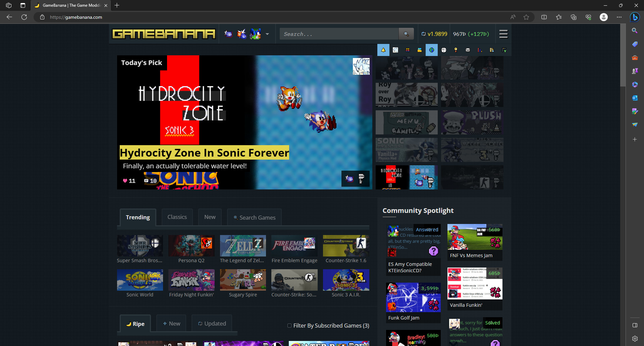Open Friday Night Funkin' game thumbnail
This screenshot has width=644, height=346.
tap(192, 280)
